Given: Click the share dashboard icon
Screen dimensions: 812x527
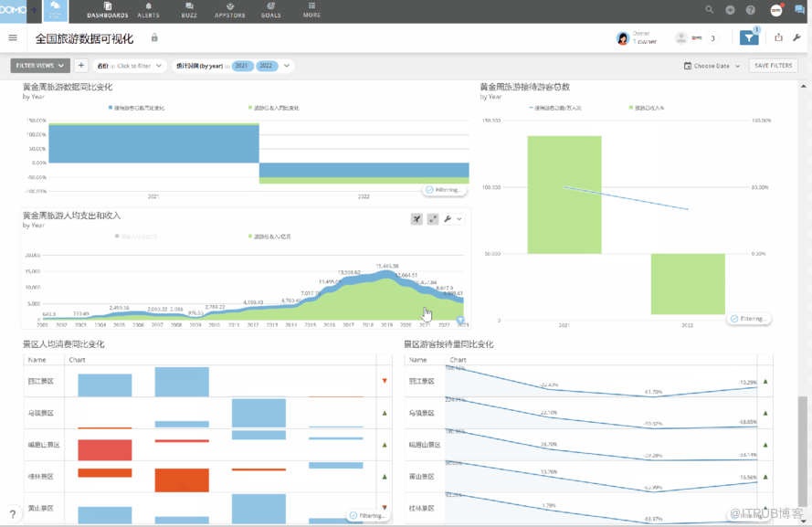Looking at the screenshot, I should 778,37.
